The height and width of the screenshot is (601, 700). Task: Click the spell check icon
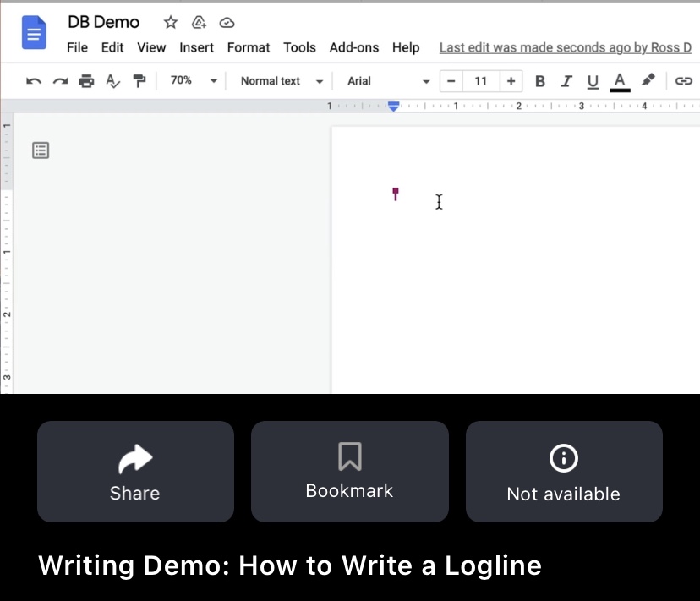(112, 81)
